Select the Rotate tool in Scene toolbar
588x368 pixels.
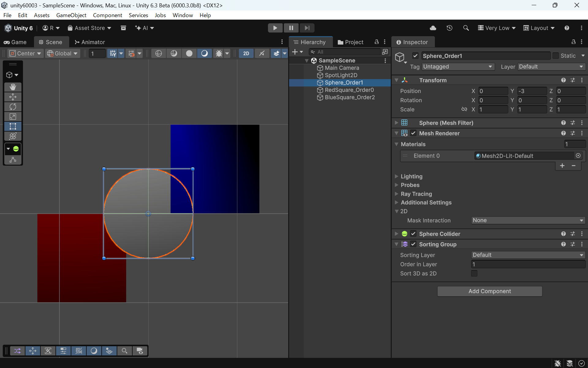tap(13, 107)
